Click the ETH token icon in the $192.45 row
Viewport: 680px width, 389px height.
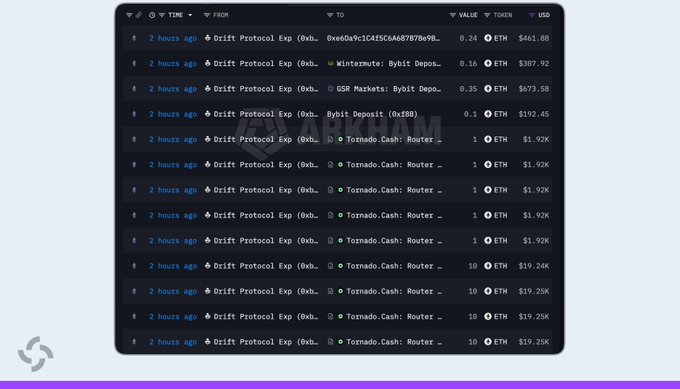point(488,114)
